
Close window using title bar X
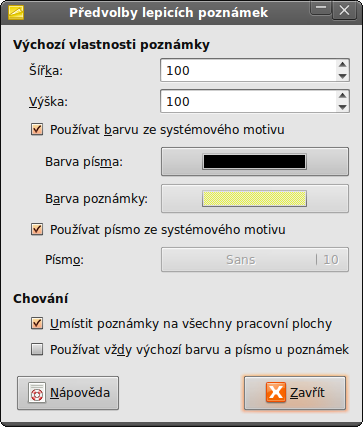point(344,10)
